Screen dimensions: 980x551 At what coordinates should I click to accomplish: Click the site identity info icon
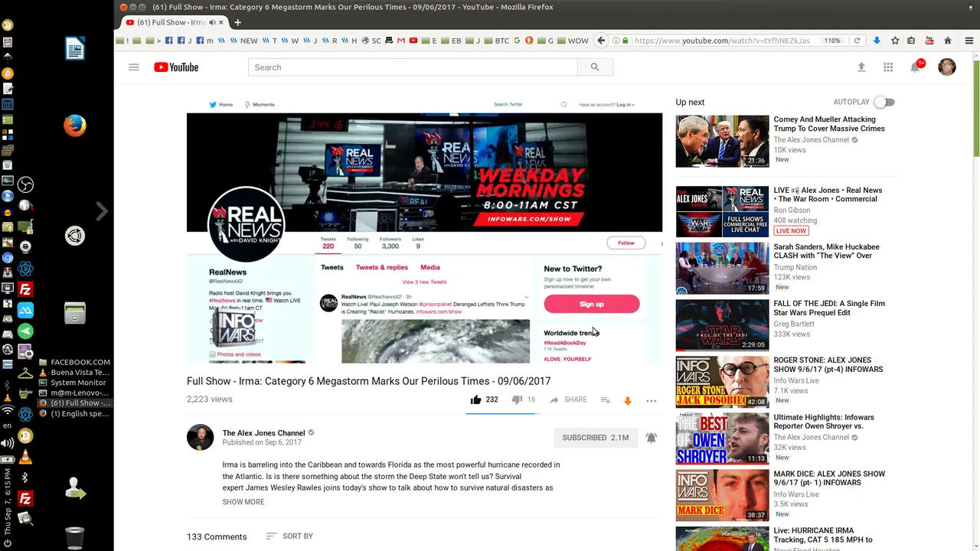coord(616,41)
